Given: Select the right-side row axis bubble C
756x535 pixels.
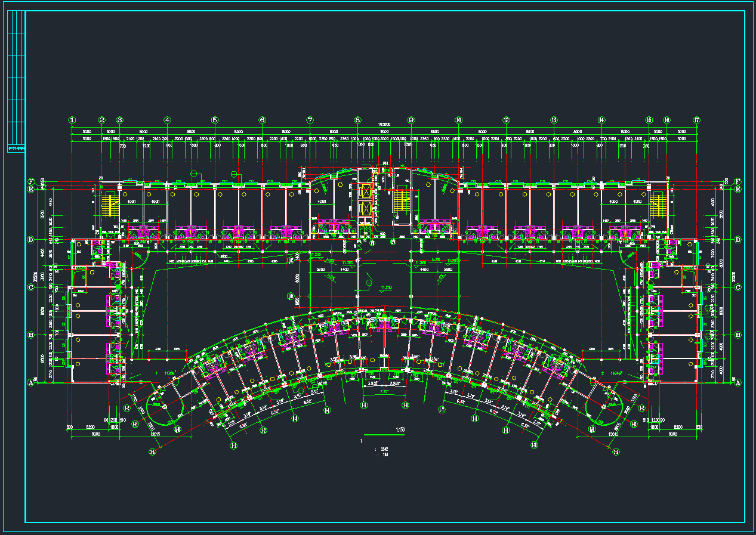Looking at the screenshot, I should coord(738,287).
